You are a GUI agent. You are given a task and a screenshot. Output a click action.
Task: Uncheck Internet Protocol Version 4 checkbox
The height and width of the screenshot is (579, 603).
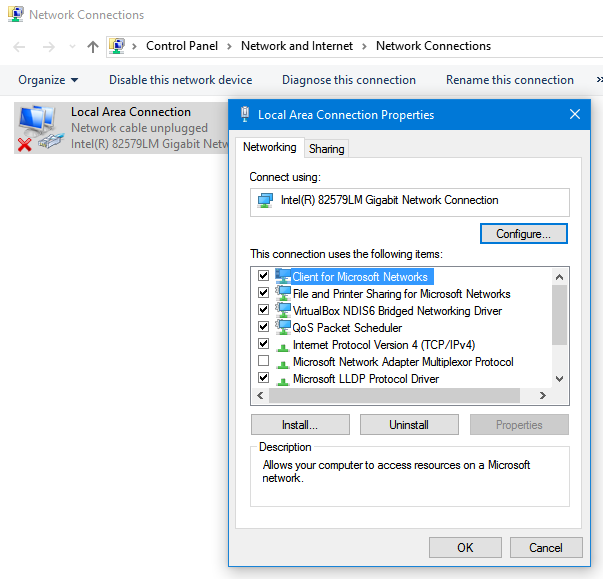(263, 344)
